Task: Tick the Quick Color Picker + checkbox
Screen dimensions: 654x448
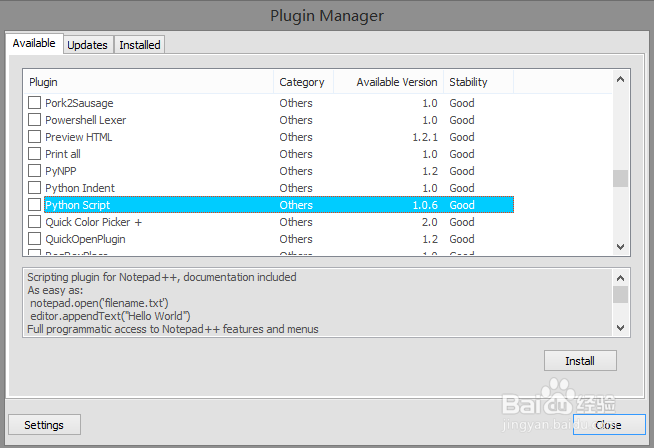Action: pyautogui.click(x=34, y=222)
